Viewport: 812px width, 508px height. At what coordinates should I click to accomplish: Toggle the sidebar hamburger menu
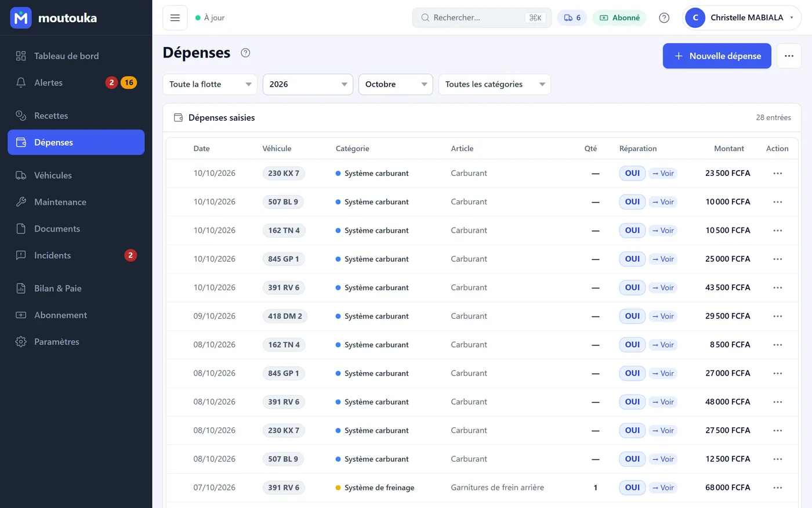[175, 17]
